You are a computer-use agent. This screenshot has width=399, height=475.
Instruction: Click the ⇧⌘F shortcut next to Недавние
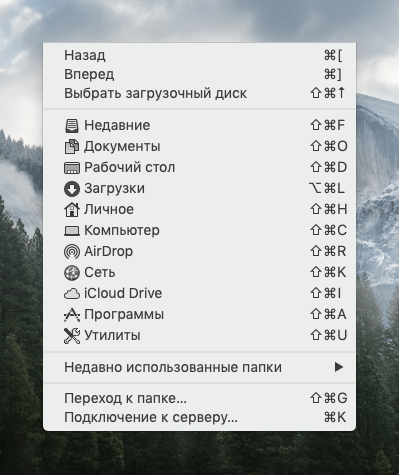pos(328,126)
